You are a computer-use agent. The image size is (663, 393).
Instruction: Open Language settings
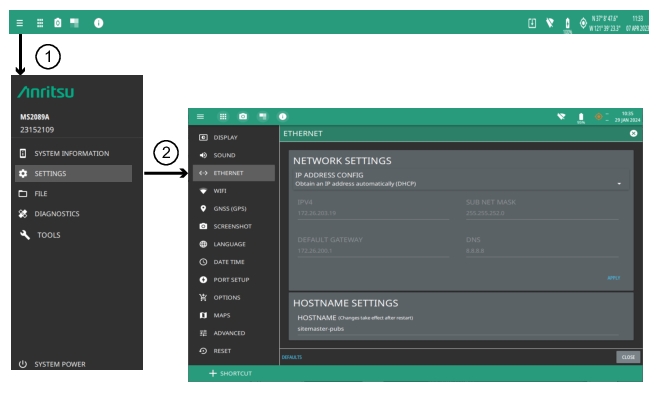point(234,244)
